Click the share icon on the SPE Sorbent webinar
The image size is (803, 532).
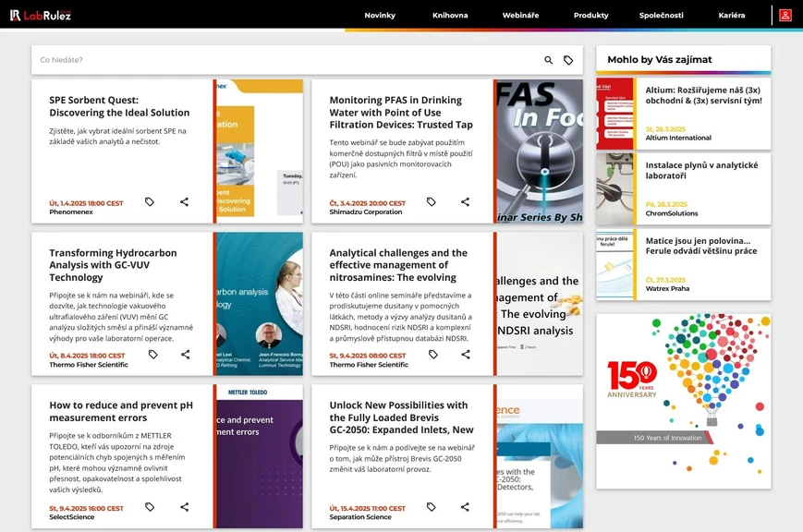(x=184, y=201)
